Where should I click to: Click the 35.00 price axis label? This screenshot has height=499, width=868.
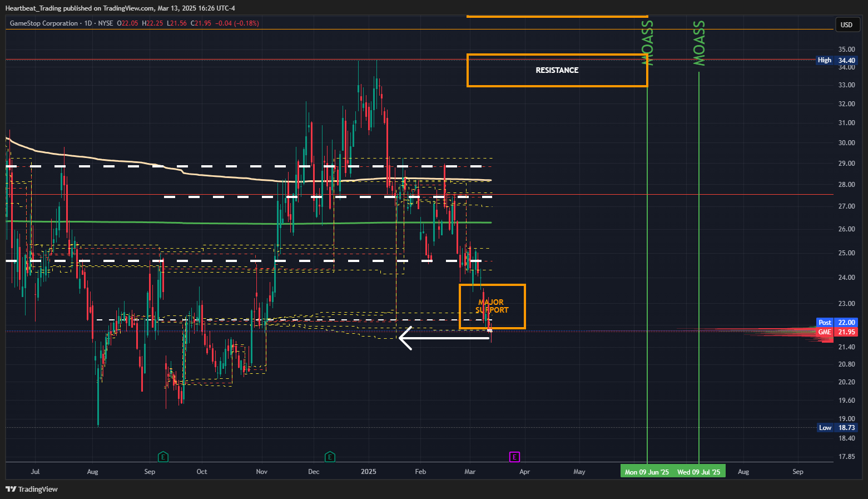tap(847, 50)
